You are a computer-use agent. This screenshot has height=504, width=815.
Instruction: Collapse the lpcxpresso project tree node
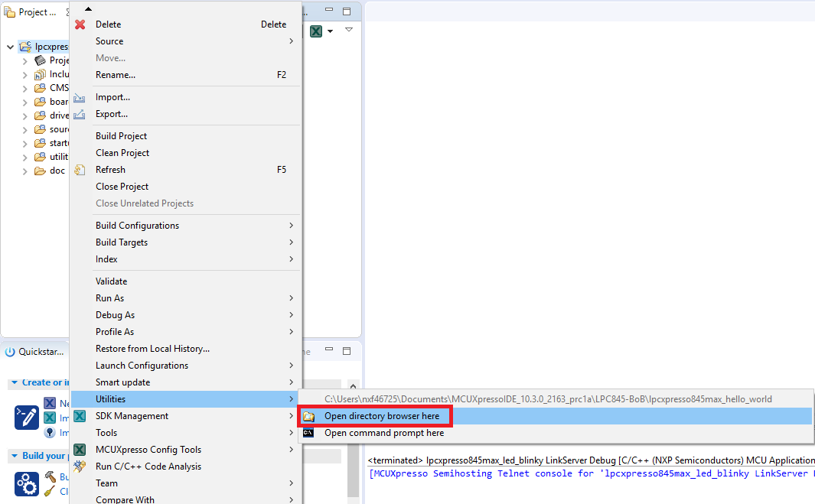10,47
